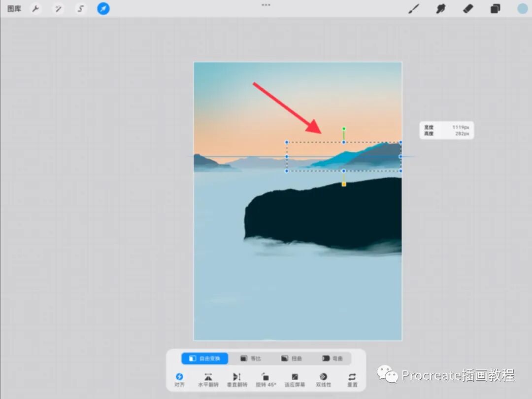This screenshot has height=399, width=532.
Task: Click the left middle transform node
Action: [x=287, y=156]
